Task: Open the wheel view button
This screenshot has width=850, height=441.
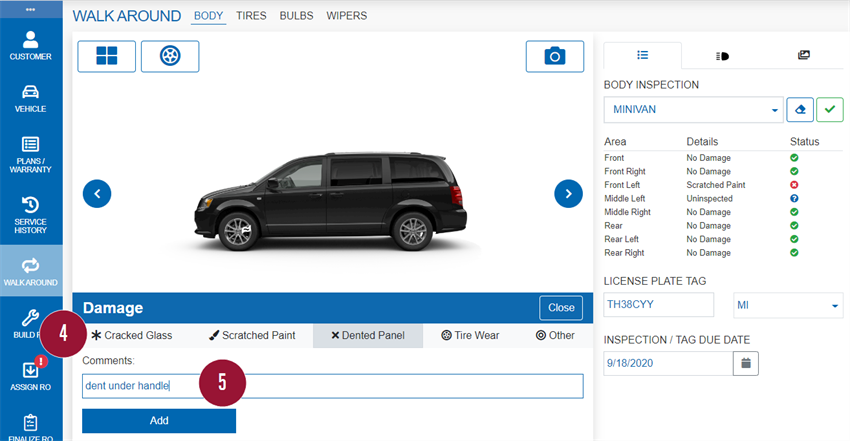Action: (170, 56)
